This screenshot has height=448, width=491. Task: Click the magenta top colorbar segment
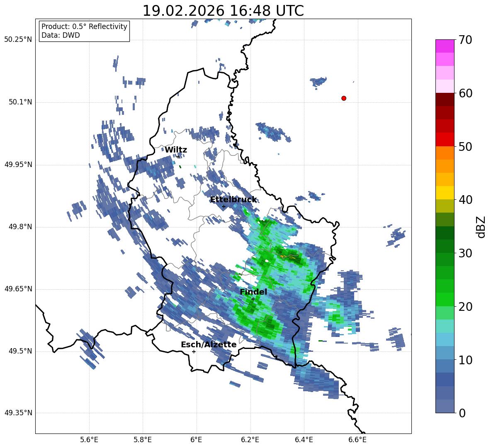tap(445, 46)
